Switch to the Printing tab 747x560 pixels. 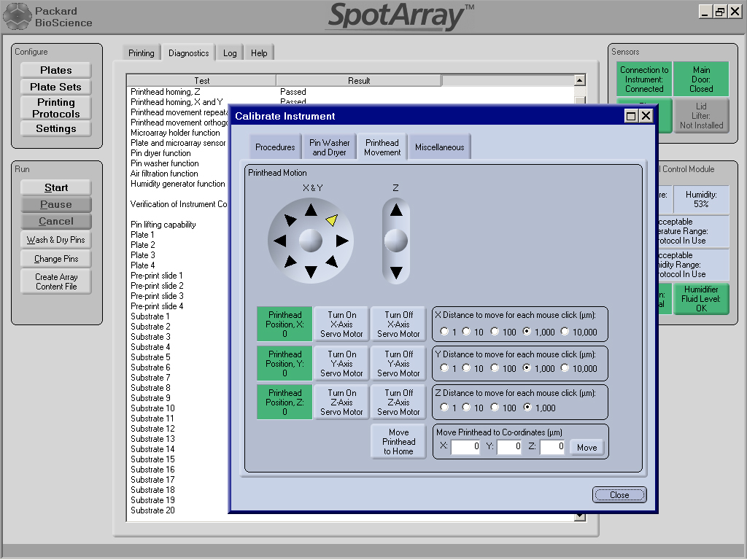141,52
